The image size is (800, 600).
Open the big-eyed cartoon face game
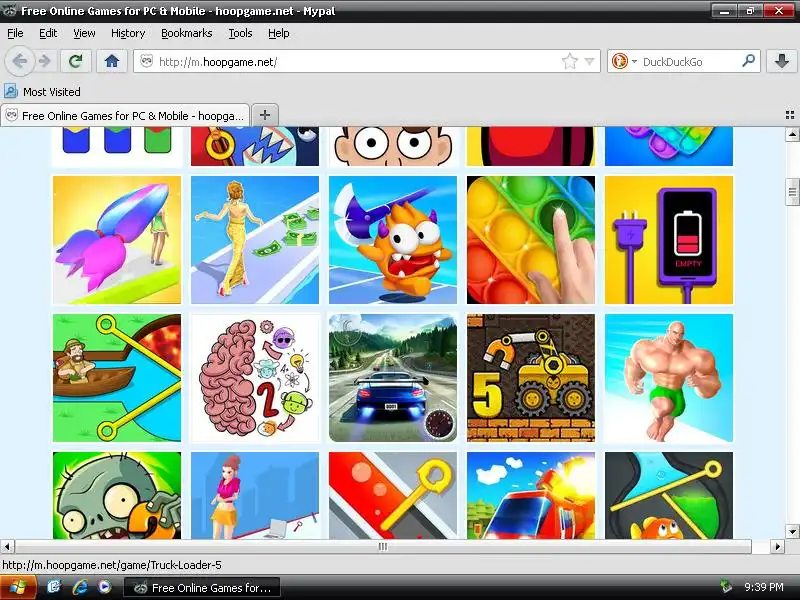[393, 146]
